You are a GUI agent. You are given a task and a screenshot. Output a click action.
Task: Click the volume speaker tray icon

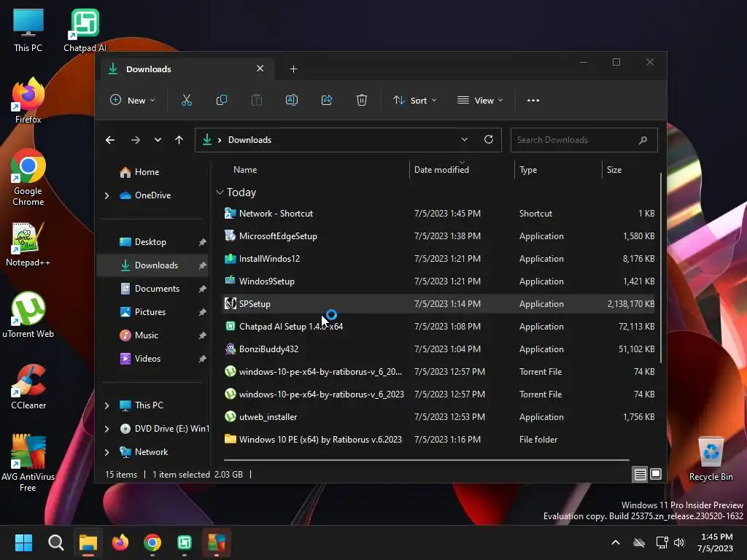679,542
